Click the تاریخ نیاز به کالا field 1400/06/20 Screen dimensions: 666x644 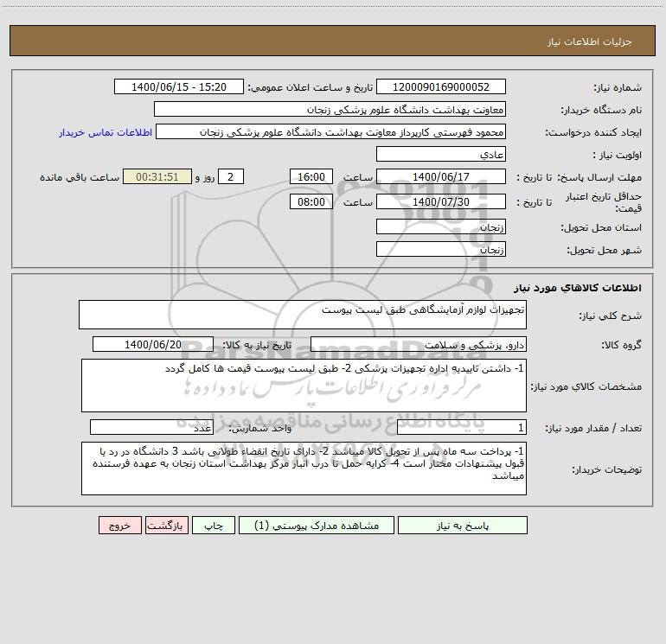[x=153, y=344]
